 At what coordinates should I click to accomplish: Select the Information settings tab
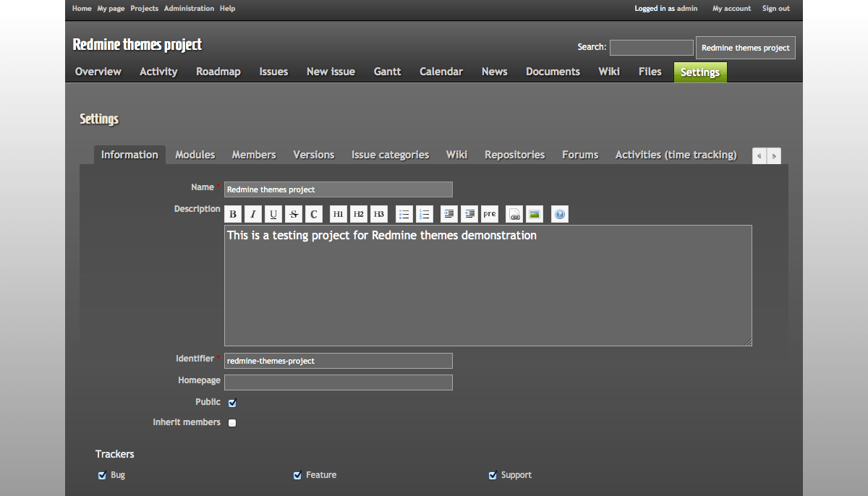tap(129, 155)
